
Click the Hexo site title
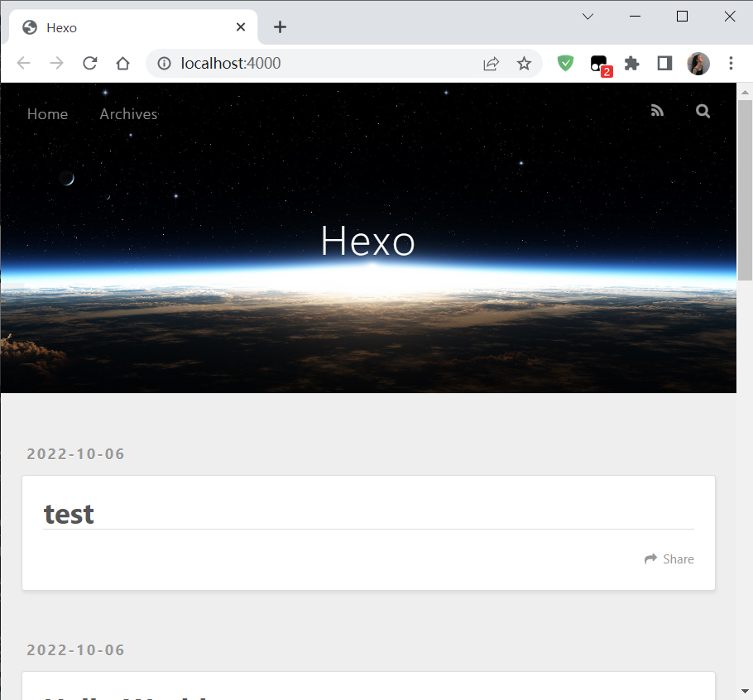point(368,241)
